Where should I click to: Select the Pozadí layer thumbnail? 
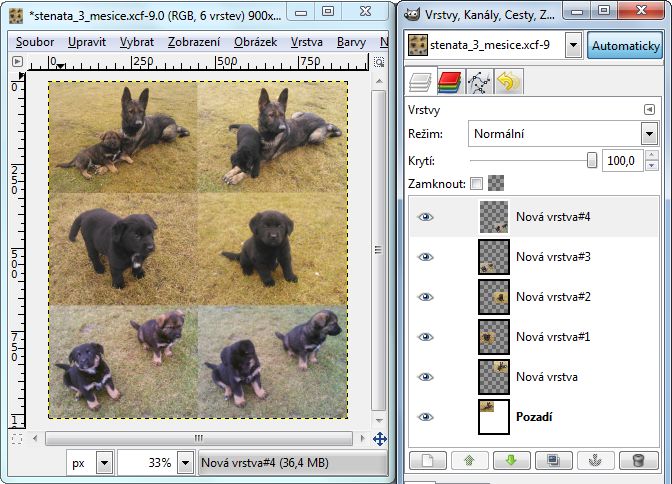[494, 417]
